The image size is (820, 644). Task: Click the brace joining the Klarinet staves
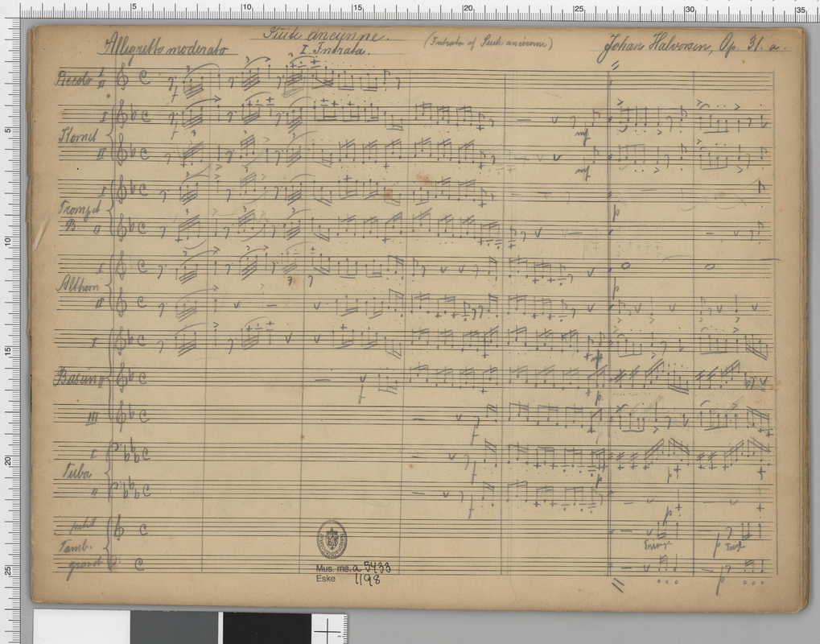click(112, 134)
